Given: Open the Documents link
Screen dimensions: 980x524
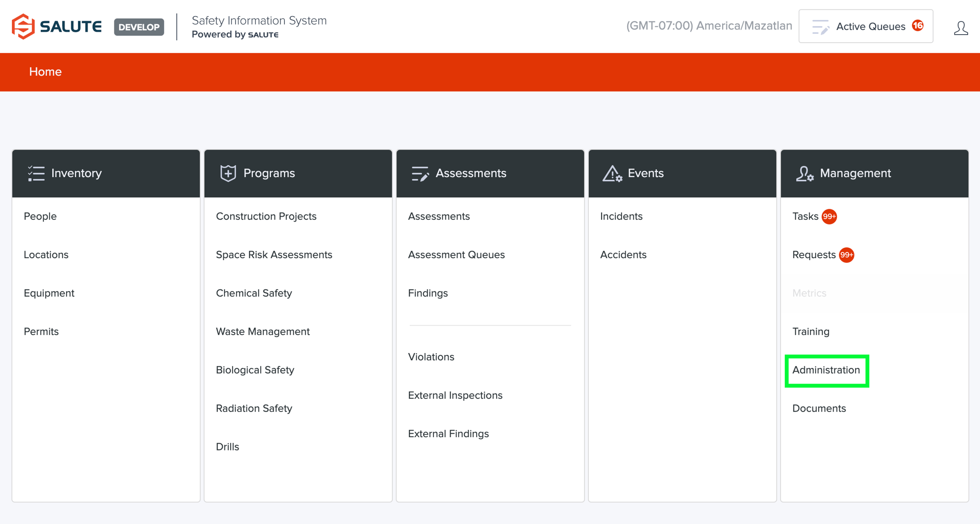Looking at the screenshot, I should 819,409.
